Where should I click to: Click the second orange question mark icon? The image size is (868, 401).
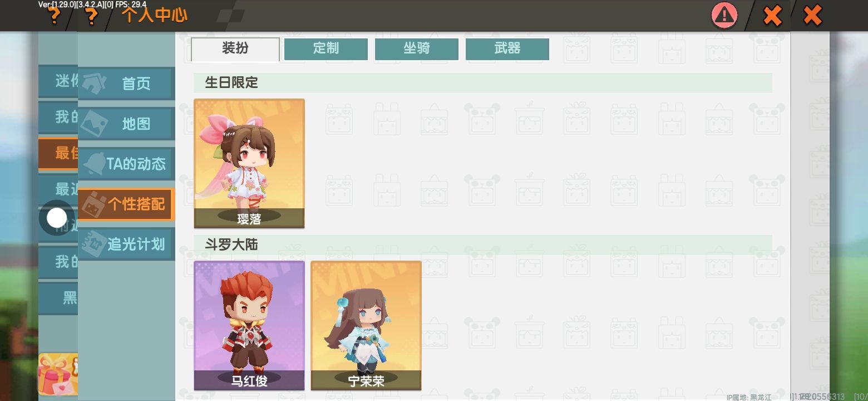coord(91,16)
